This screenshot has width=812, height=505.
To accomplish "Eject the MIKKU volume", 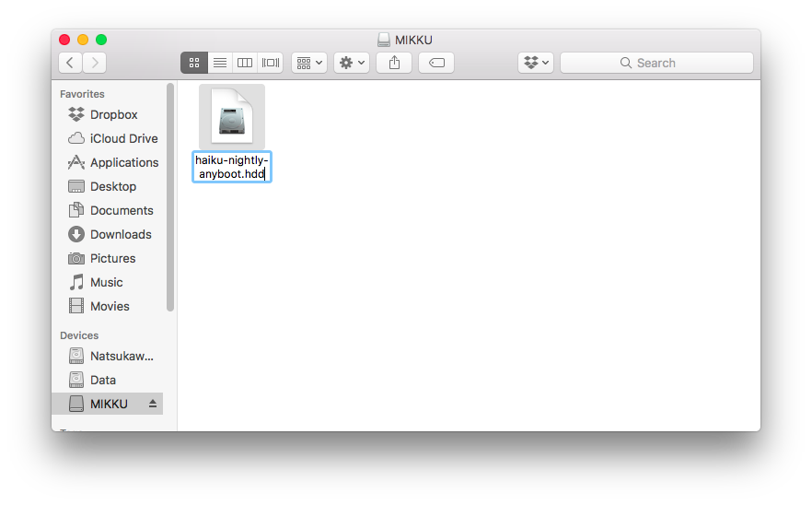I will [x=153, y=404].
